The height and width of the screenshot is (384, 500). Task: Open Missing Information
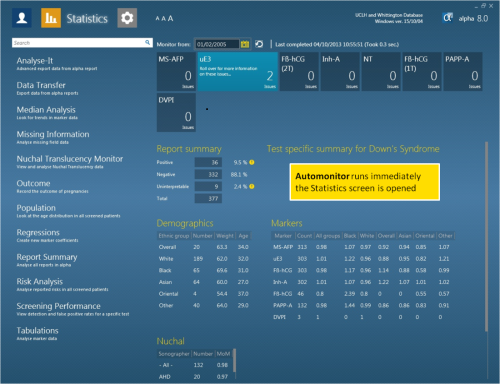click(x=53, y=138)
